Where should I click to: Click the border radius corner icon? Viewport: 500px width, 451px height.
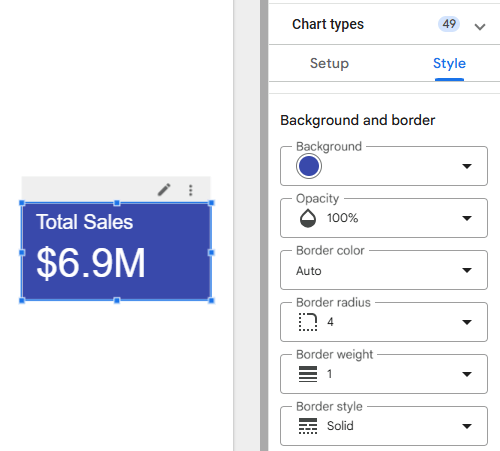[308, 322]
